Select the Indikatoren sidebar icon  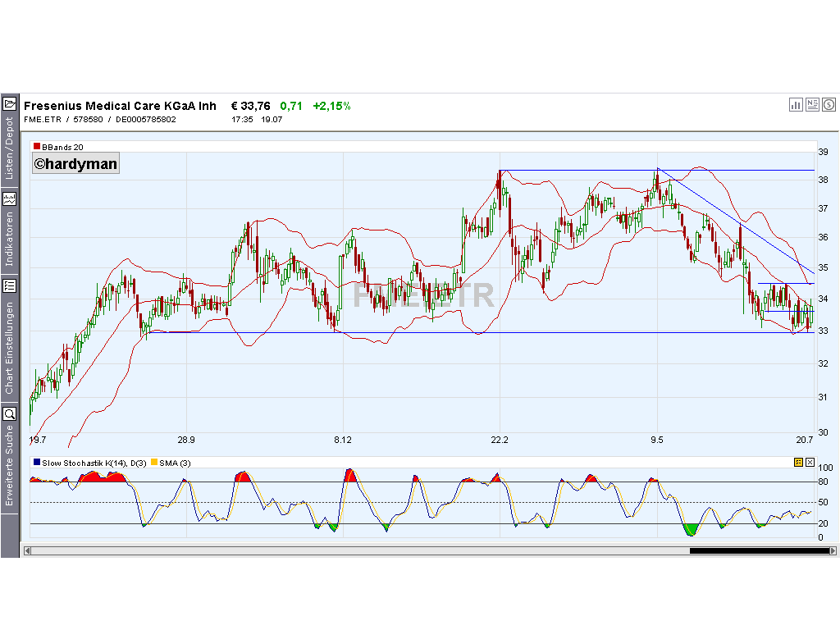[10, 199]
